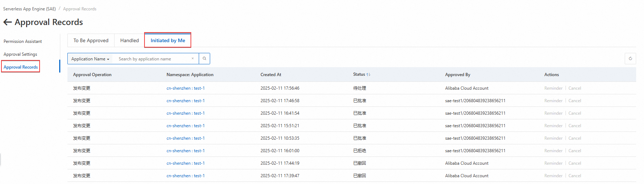The image size is (644, 184).
Task: Click Cancel for the 17:56:46 record
Action: (575, 88)
